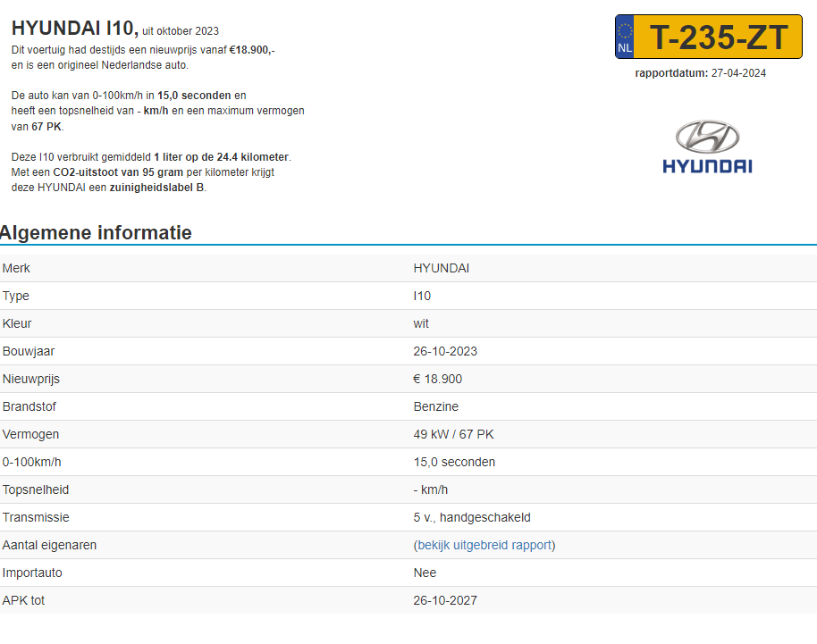Click the 'rapportdatum: 27-04-2024' text
This screenshot has width=817, height=644.
click(700, 73)
